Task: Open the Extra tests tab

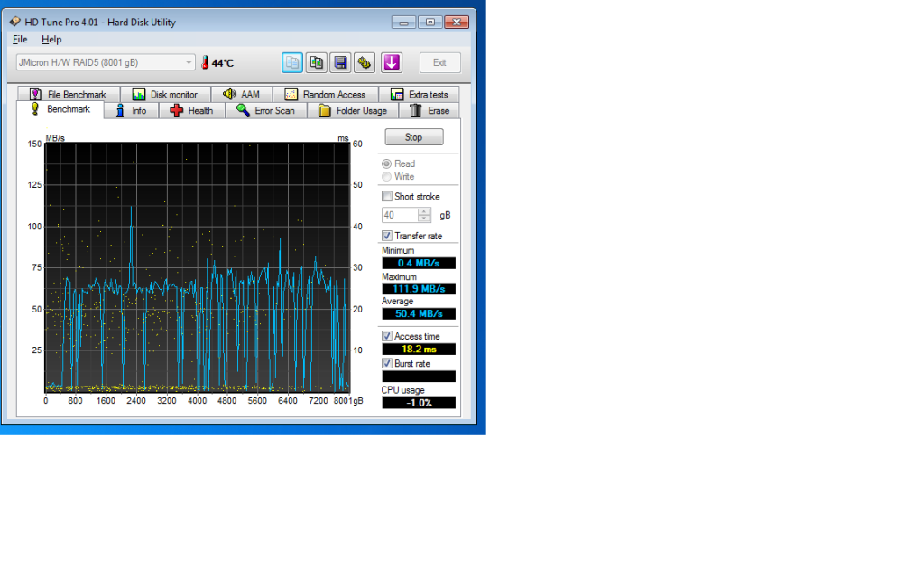Action: [419, 94]
